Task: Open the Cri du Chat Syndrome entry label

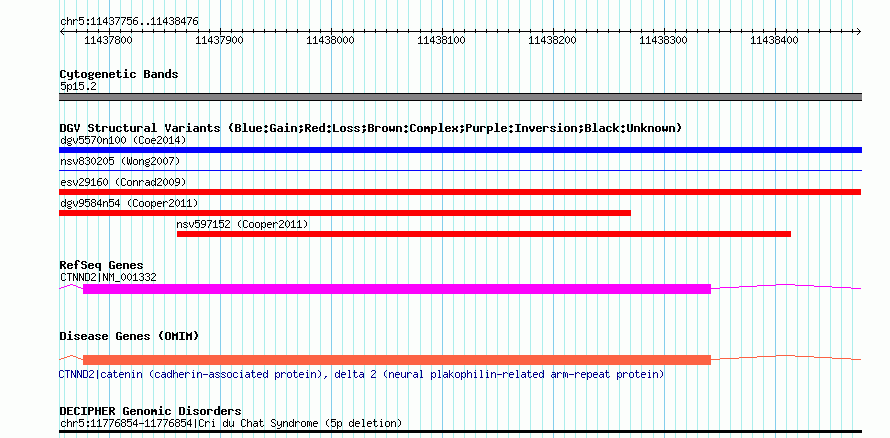Action: (x=231, y=423)
